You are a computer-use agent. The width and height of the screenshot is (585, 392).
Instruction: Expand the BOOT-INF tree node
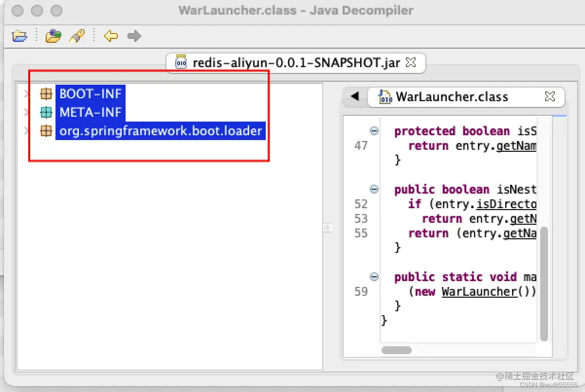26,93
